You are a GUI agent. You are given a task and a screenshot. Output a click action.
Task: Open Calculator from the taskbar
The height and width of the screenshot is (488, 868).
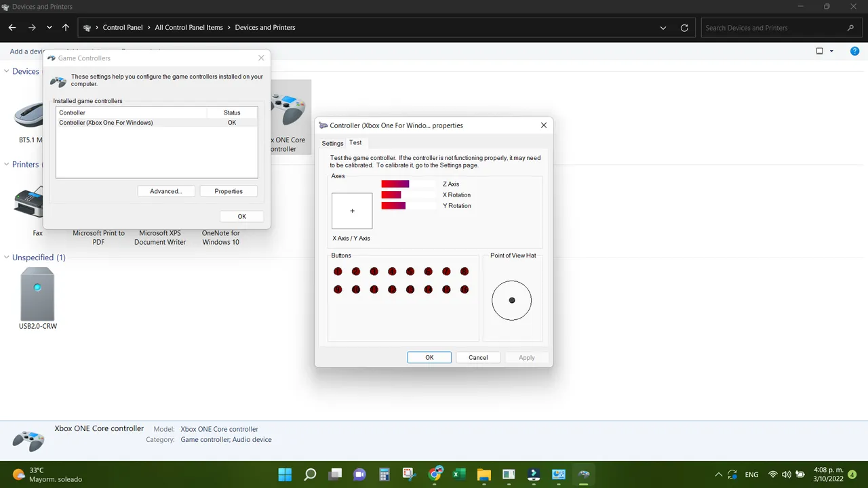click(x=384, y=474)
